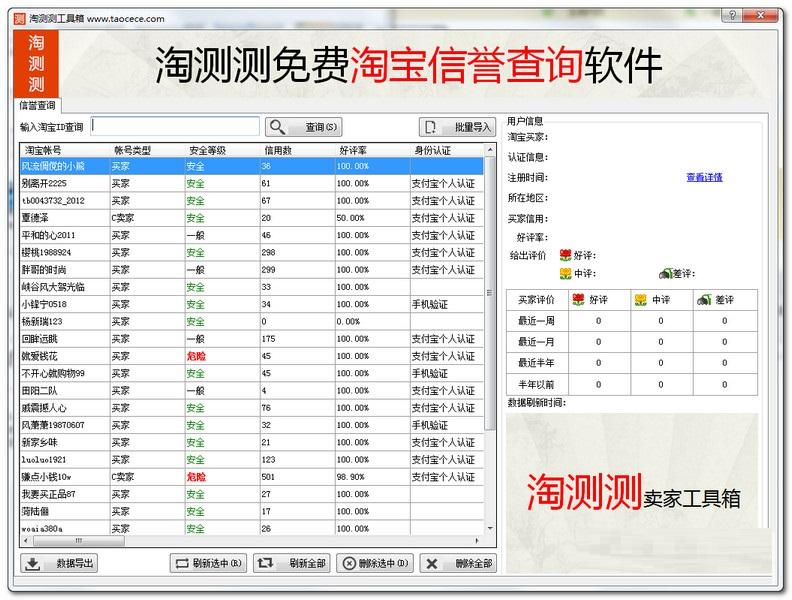Click the red flower 好评 icon in table header
792x600 pixels.
click(578, 299)
